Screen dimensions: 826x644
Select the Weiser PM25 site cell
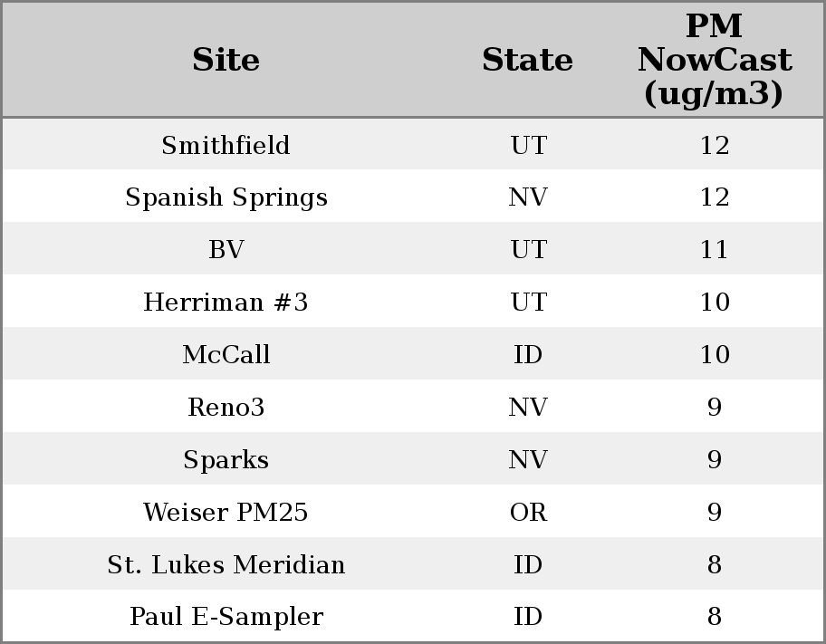[226, 512]
